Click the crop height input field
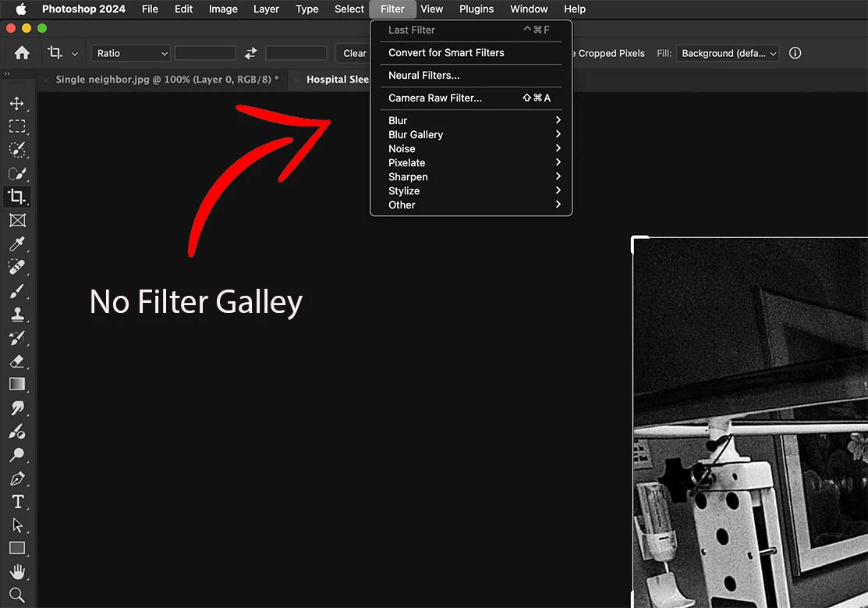Image resolution: width=868 pixels, height=608 pixels. coord(296,53)
